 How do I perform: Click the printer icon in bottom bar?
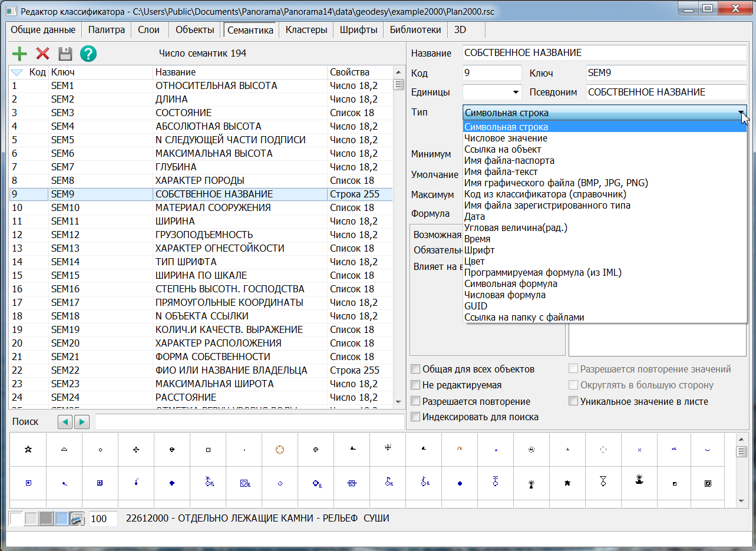pos(77,519)
